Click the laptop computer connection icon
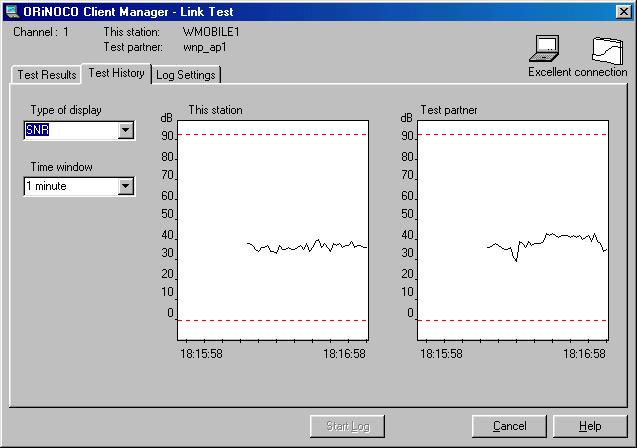The width and height of the screenshot is (637, 448). click(546, 48)
